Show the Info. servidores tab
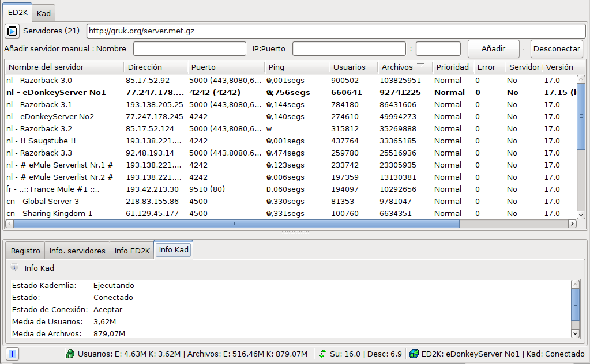The height and width of the screenshot is (364, 590). pos(77,251)
